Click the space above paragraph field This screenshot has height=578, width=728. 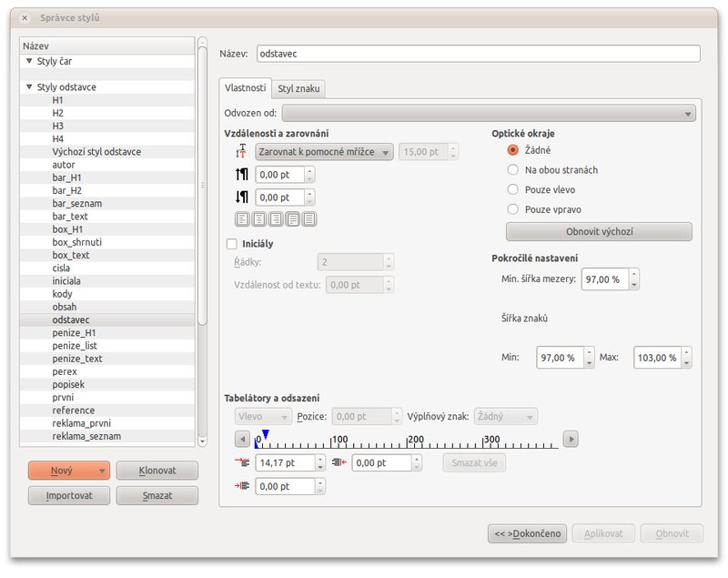click(x=280, y=175)
